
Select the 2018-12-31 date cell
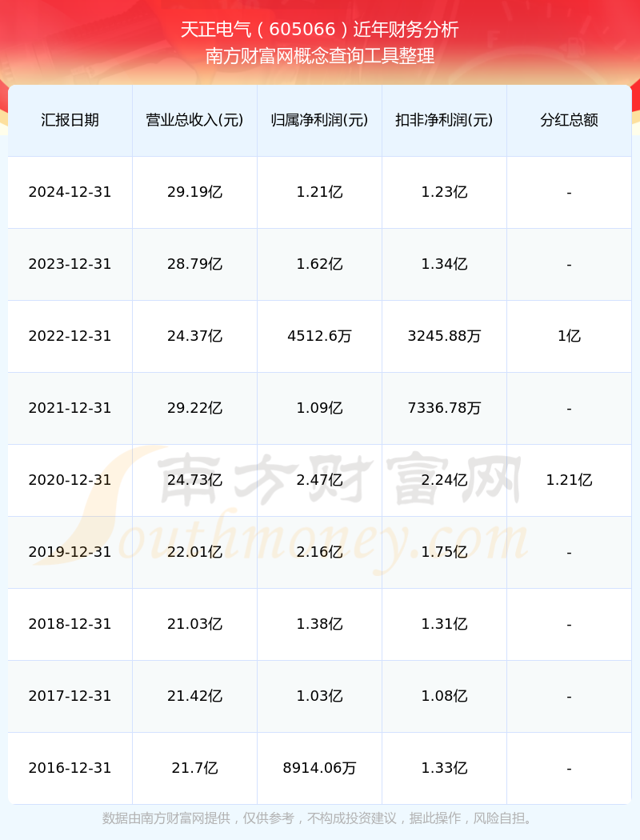click(x=70, y=624)
